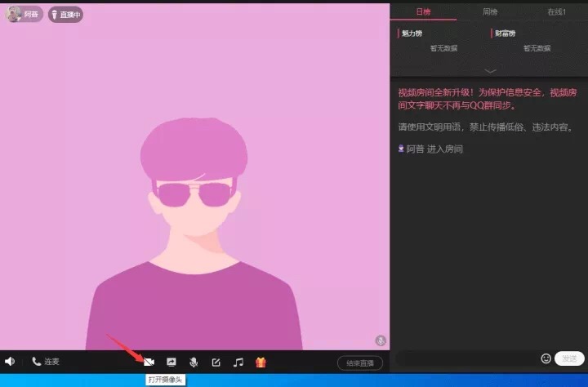
Task: Expand the ranking panel with down chevron
Action: pos(490,71)
